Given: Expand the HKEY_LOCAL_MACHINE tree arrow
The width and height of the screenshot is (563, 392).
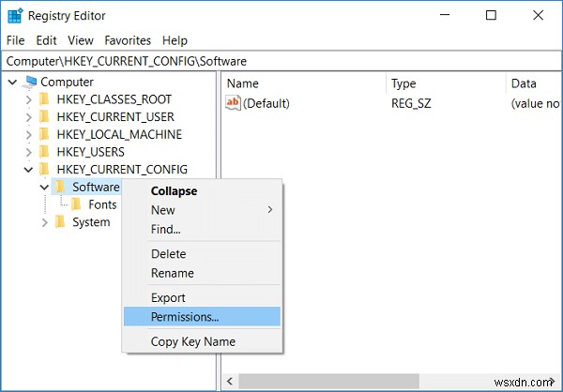Looking at the screenshot, I should (x=28, y=135).
